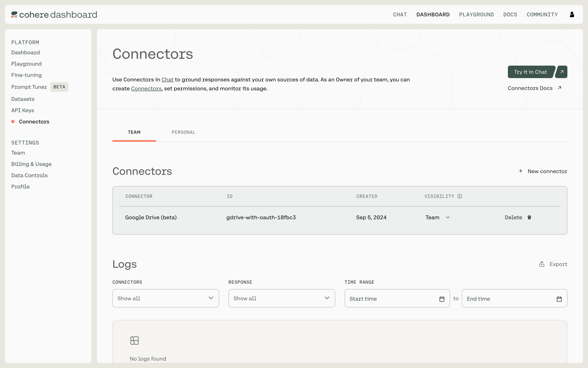Select Connectors in the sidebar
Viewport: 588px width, 368px height.
coord(34,122)
